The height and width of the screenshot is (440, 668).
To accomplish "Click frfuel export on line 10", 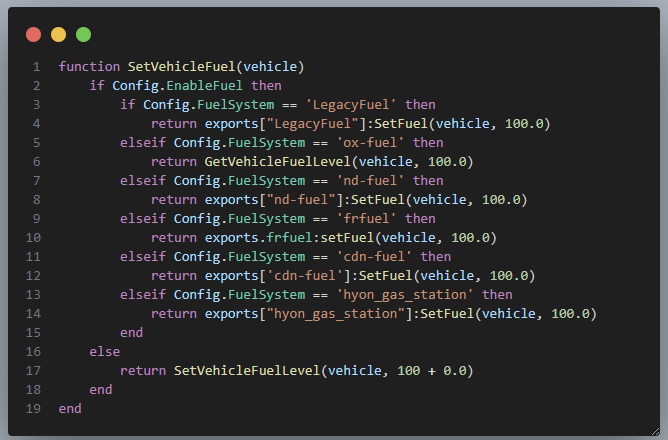I will [290, 238].
